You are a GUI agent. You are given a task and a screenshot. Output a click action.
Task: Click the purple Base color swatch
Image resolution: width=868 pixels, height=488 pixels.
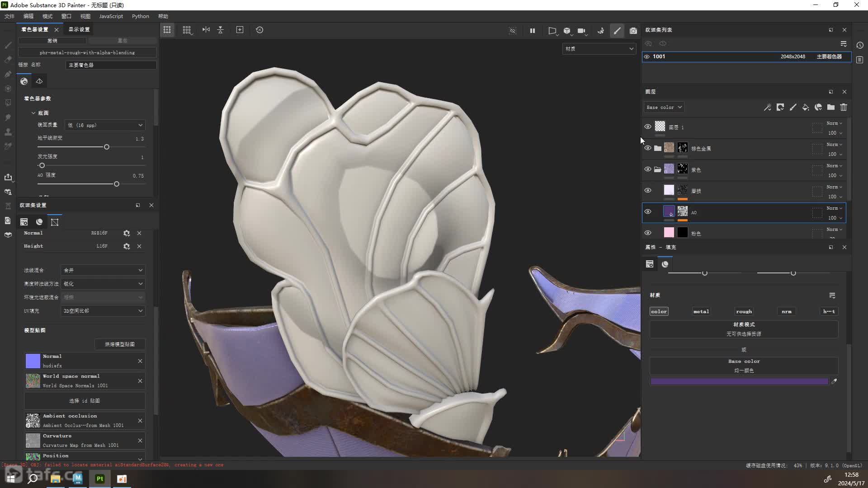point(739,381)
